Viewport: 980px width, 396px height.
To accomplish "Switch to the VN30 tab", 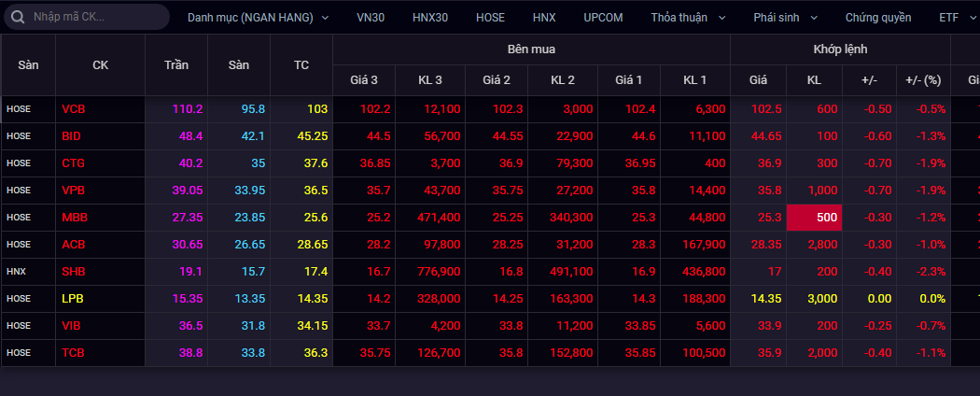I will [371, 18].
